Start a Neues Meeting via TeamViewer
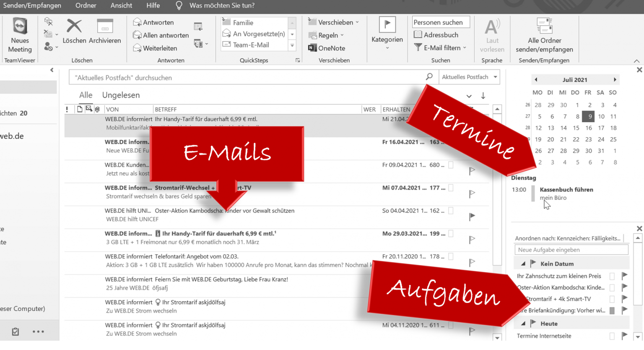The image size is (644, 350). pyautogui.click(x=19, y=34)
